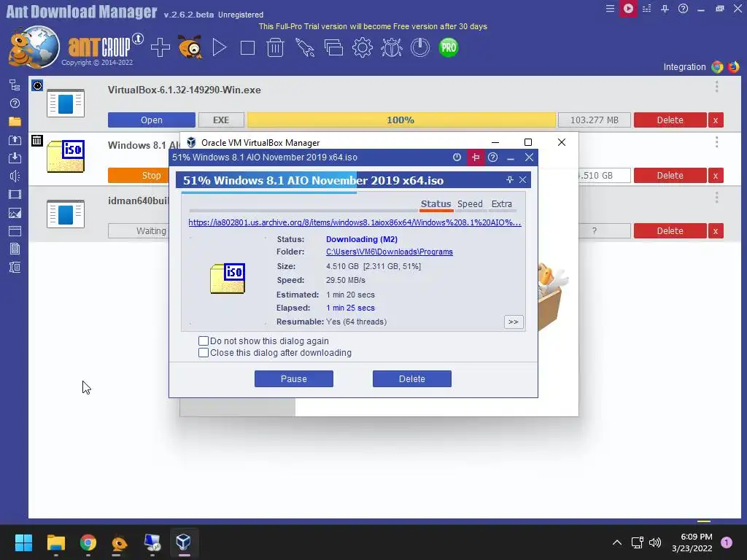The image size is (747, 560).
Task: Switch to the Extra tab in download dialog
Action: coord(502,204)
